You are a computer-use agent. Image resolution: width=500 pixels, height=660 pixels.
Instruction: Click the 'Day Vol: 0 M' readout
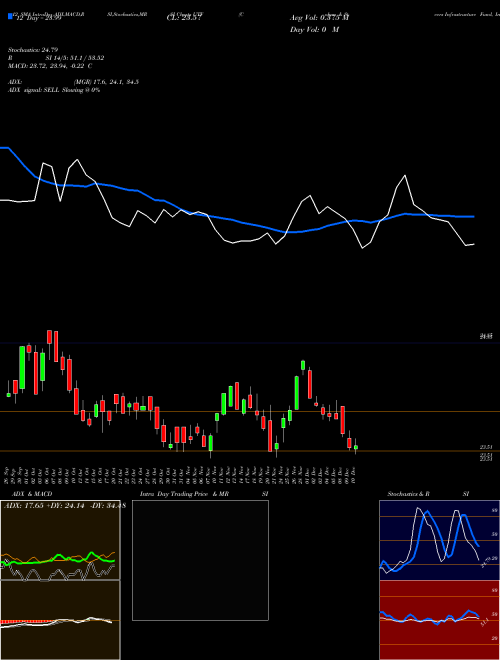coord(314,30)
